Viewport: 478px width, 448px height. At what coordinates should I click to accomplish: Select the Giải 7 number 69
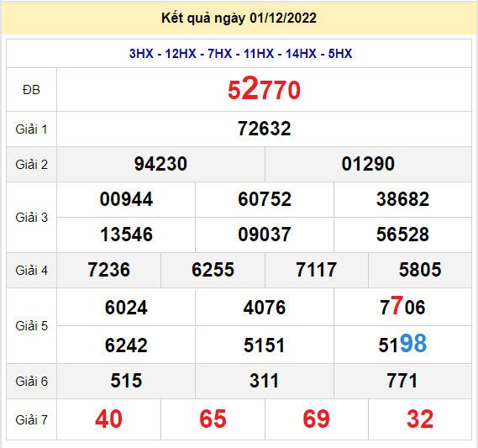tap(316, 419)
